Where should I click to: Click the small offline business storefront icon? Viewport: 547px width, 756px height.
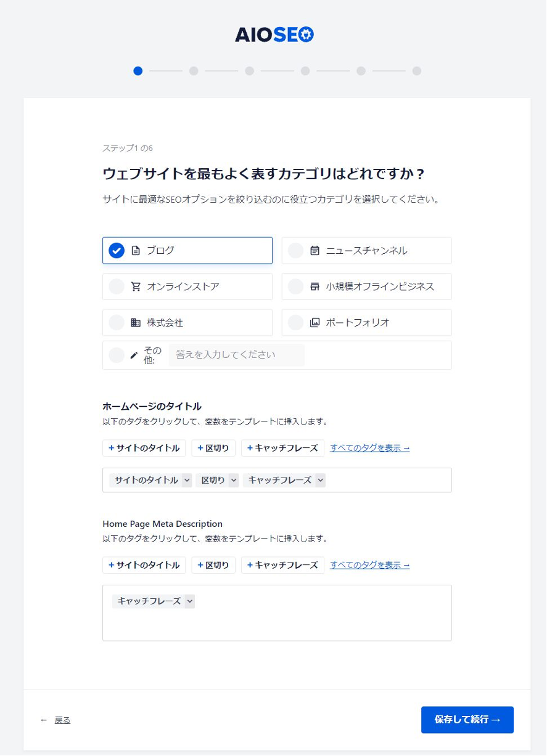[315, 287]
